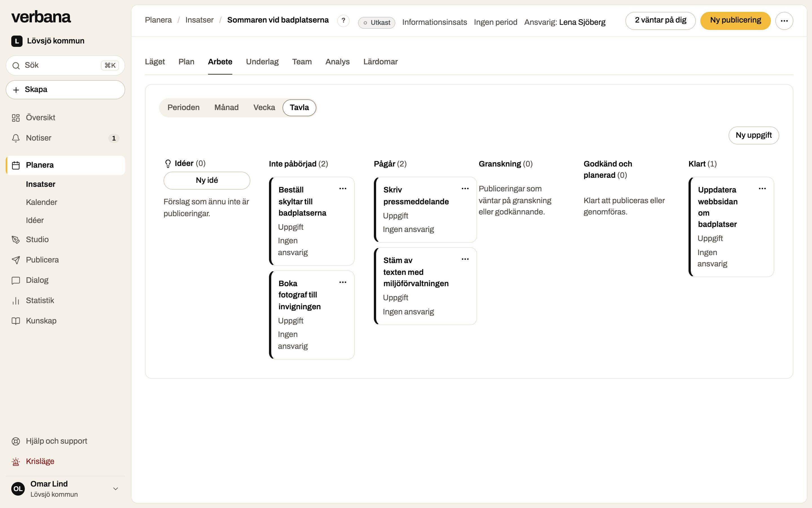812x508 pixels.
Task: Open the Lärdomar tab
Action: tap(380, 62)
